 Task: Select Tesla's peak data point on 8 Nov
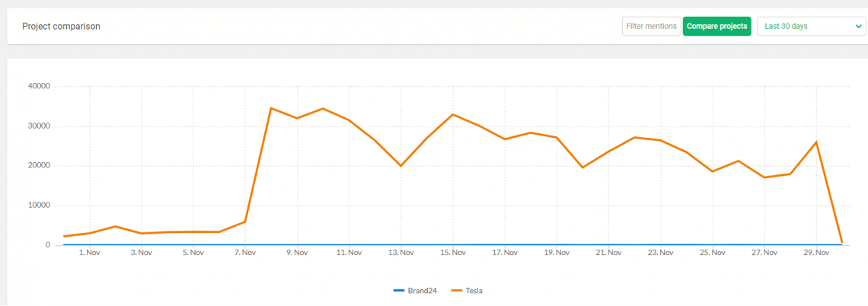tap(271, 108)
